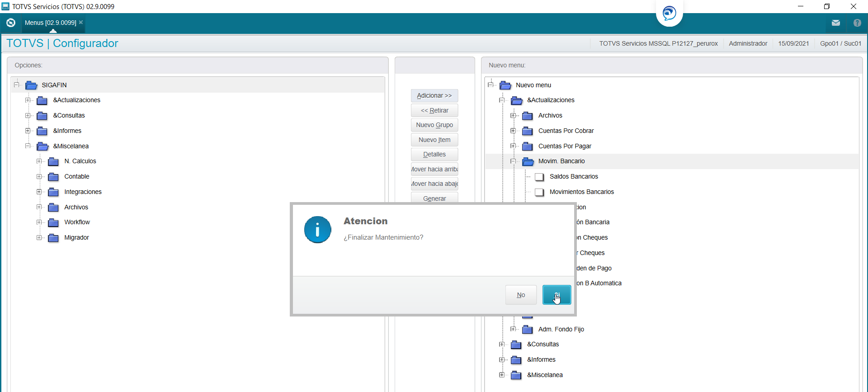The height and width of the screenshot is (392, 868).
Task: Confirm with the Si button in the Atencion dialog
Action: coord(557,295)
